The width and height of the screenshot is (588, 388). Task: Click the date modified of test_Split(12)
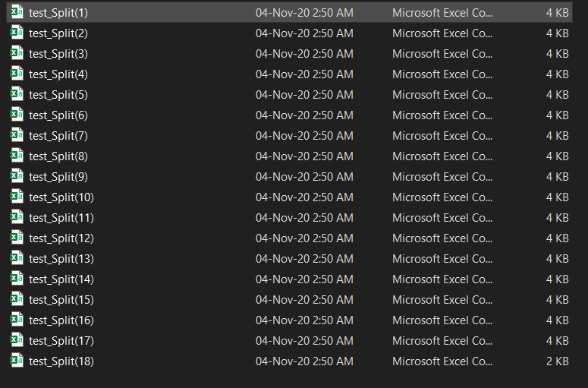click(x=304, y=238)
